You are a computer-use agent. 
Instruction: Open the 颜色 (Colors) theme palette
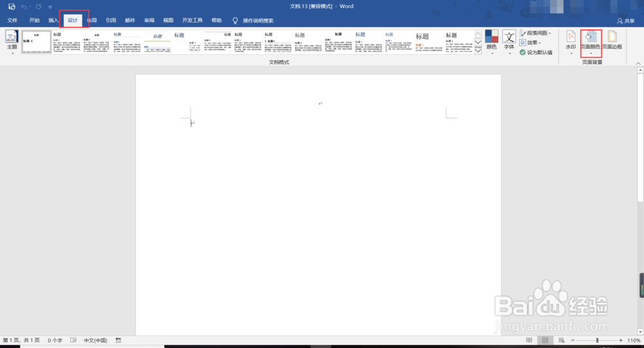(491, 41)
